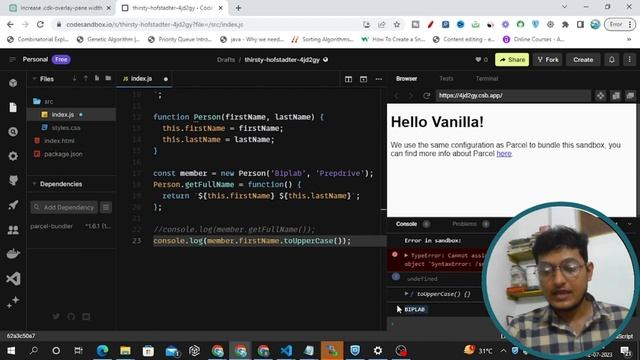Click the Free plan badge

(x=61, y=60)
